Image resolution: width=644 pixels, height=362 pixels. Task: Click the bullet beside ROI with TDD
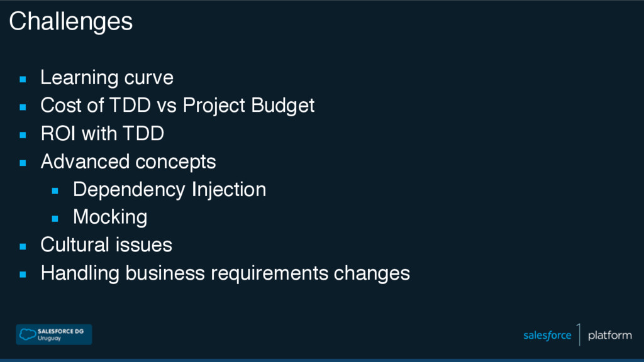(23, 135)
